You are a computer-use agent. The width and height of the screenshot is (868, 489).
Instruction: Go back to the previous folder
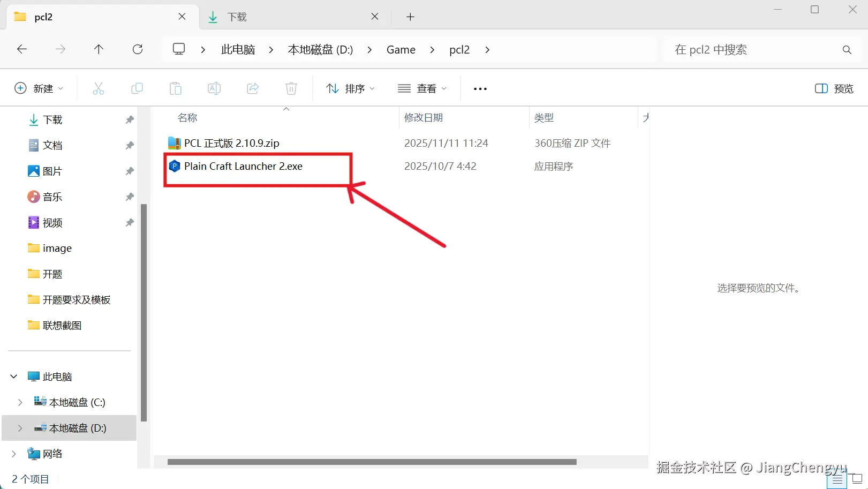click(22, 49)
